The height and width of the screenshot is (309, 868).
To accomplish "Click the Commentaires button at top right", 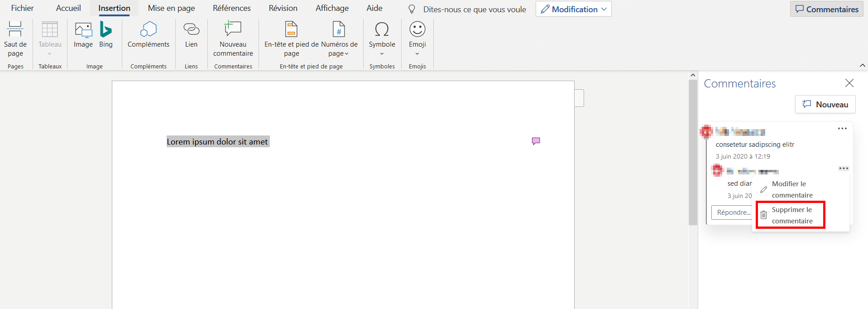I will pyautogui.click(x=827, y=9).
